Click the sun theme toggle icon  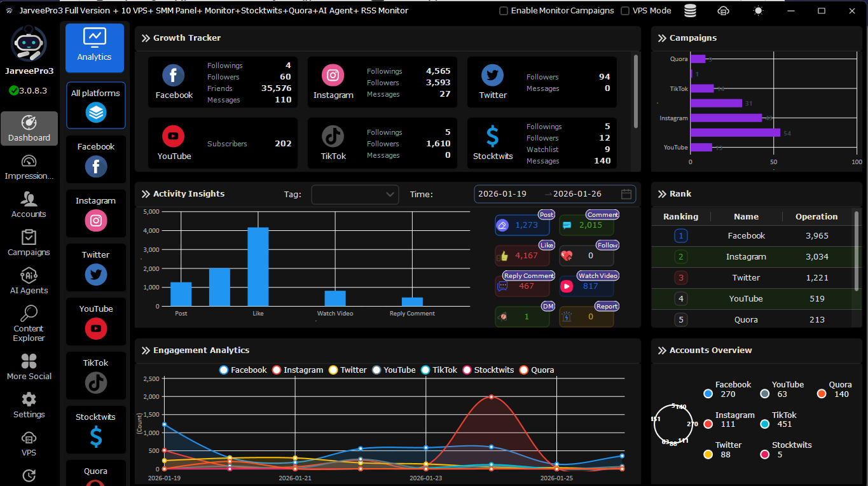click(x=757, y=11)
